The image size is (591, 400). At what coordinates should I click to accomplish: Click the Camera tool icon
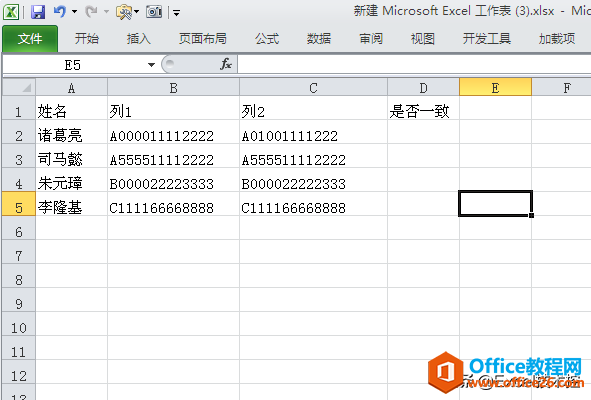coord(154,12)
